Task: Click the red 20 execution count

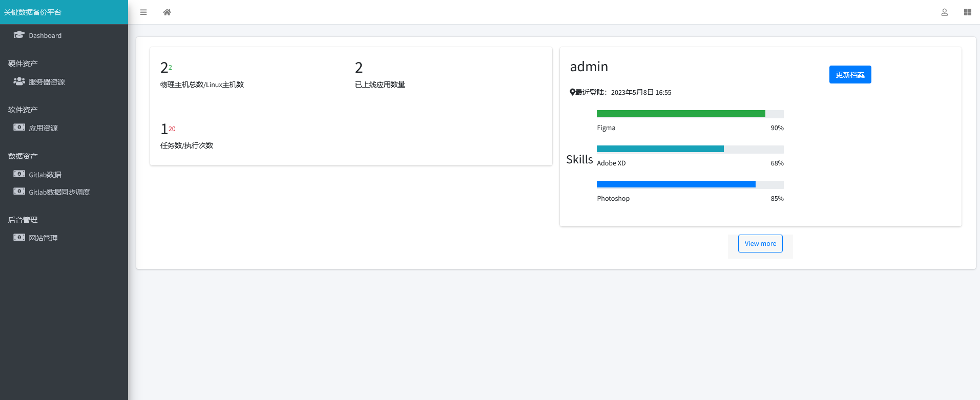Action: (x=172, y=129)
